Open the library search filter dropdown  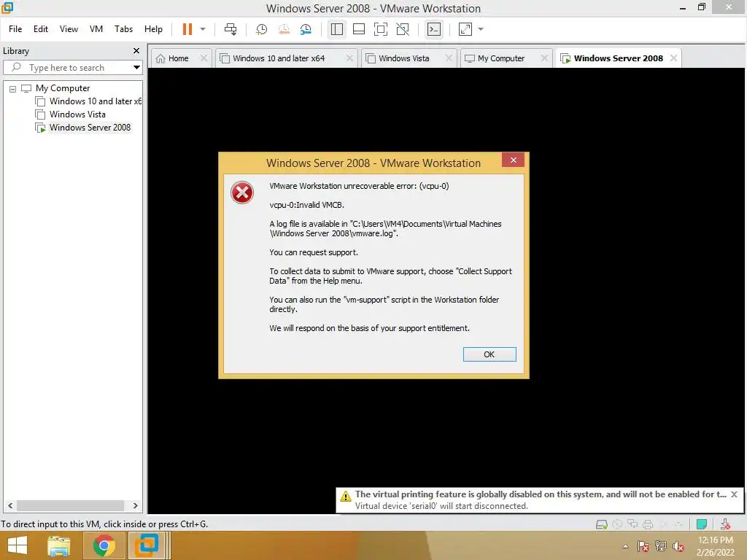pyautogui.click(x=136, y=68)
